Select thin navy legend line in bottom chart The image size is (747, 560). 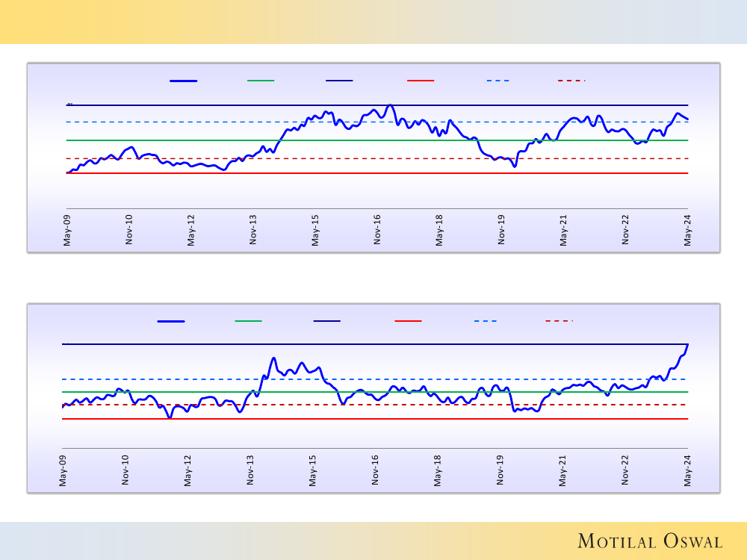(326, 321)
